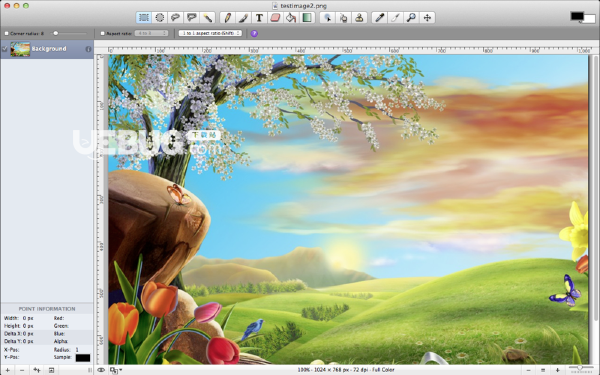Open the purple help button
Viewport: 600px width, 375px height.
point(254,34)
